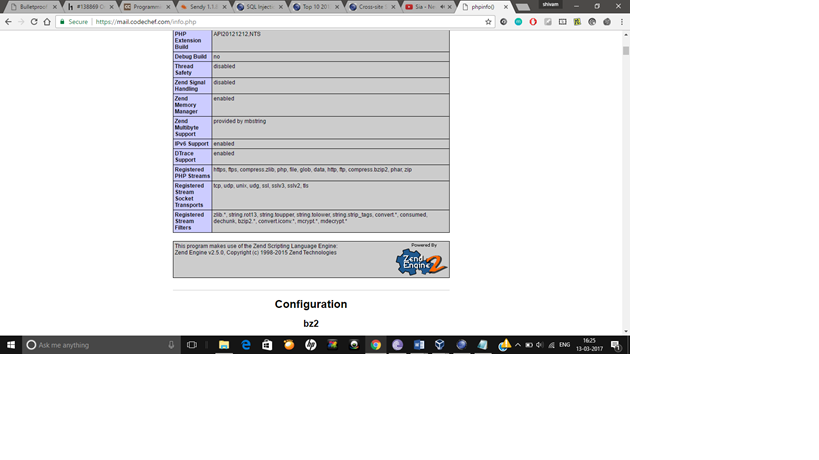Open the browser home page icon

click(x=47, y=22)
